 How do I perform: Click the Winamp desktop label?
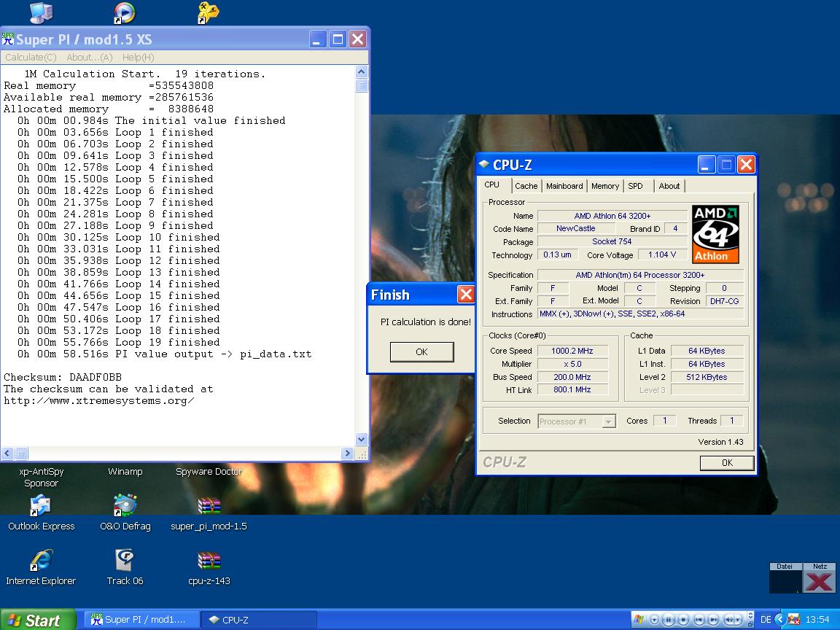coord(125,472)
